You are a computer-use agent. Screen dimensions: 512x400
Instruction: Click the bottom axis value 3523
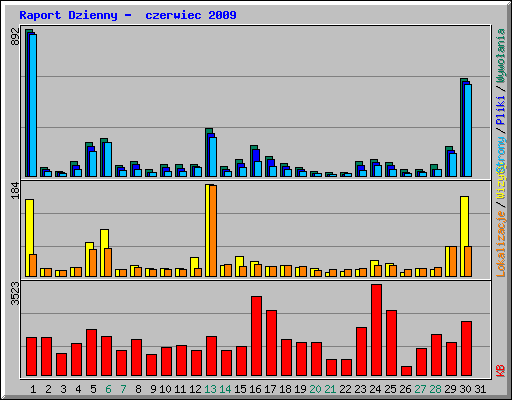tap(15, 293)
